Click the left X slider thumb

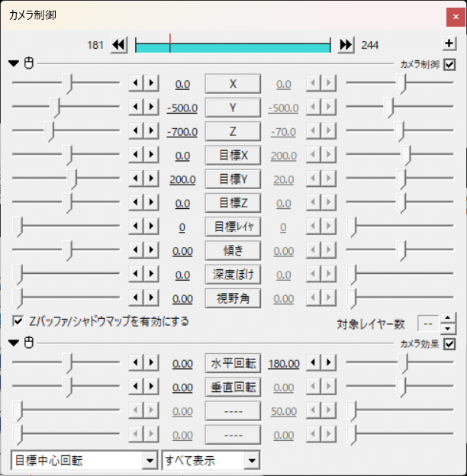[x=67, y=84]
